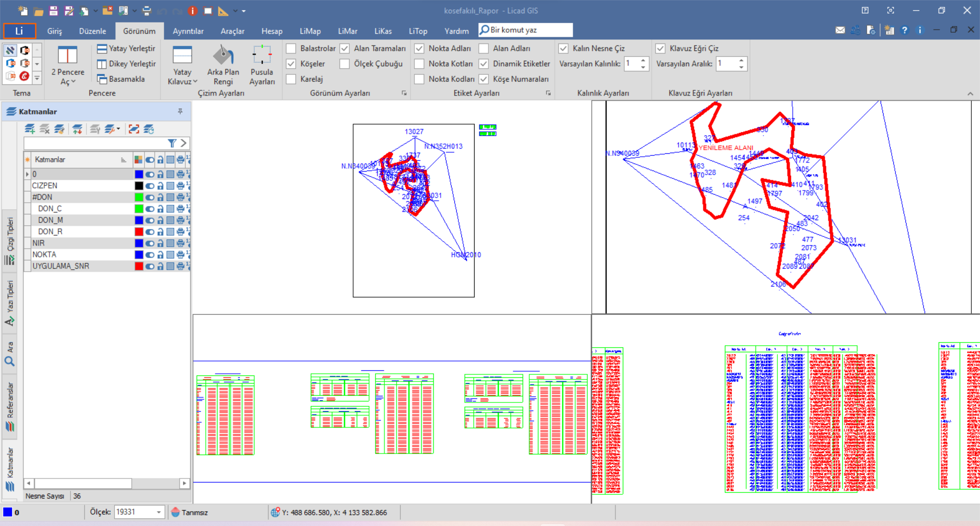The width and height of the screenshot is (980, 526).
Task: Open a project with the folder icon
Action: [38, 11]
